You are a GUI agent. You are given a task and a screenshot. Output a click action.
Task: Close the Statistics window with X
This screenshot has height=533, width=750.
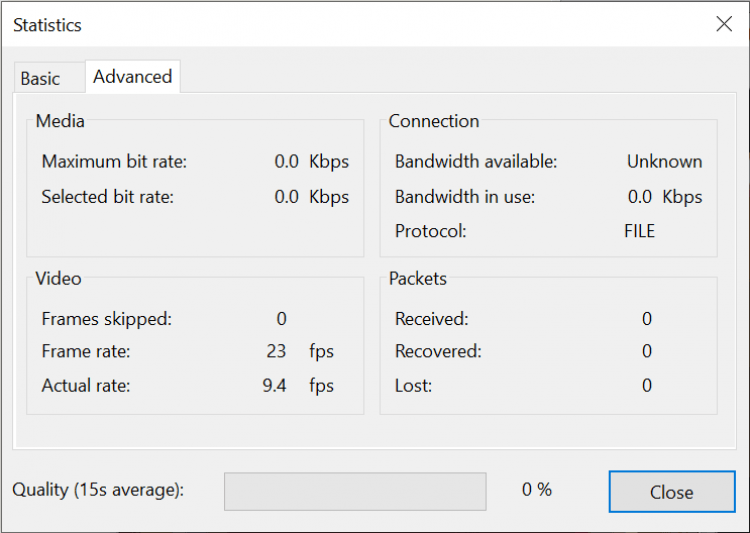724,24
